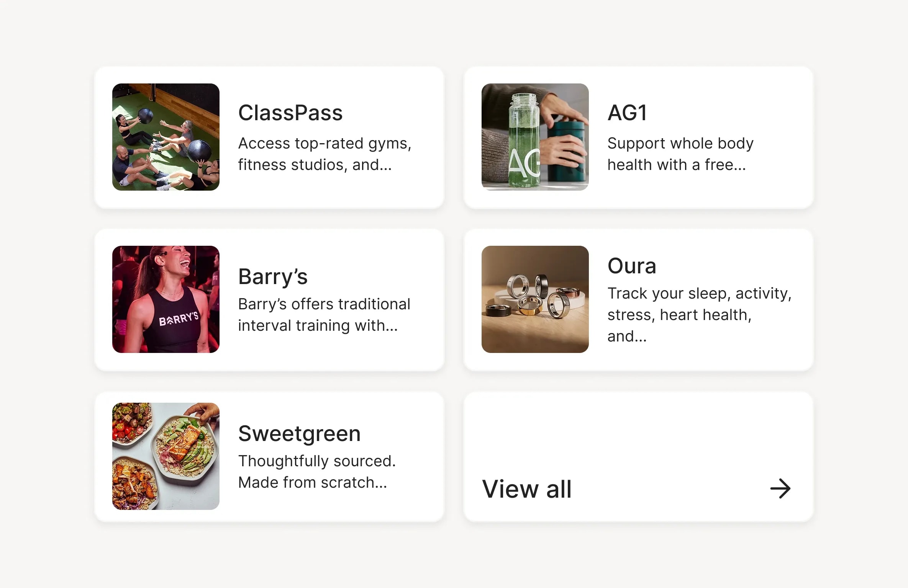Viewport: 908px width, 588px height.
Task: Select the Barry's card title
Action: (x=272, y=276)
